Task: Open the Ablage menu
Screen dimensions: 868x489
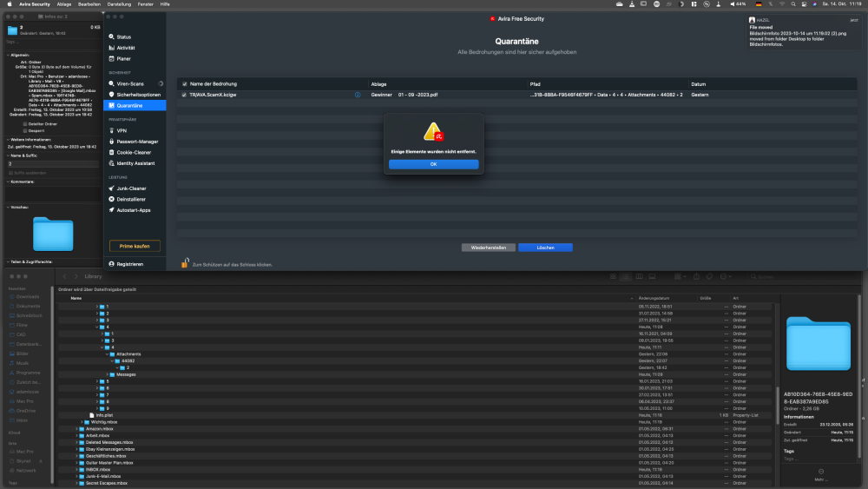Action: pyautogui.click(x=63, y=3)
